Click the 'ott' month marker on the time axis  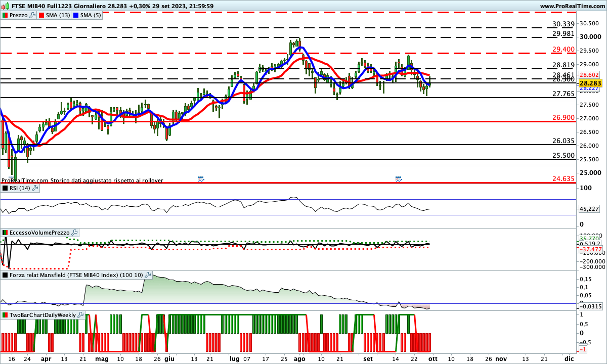coord(432,358)
